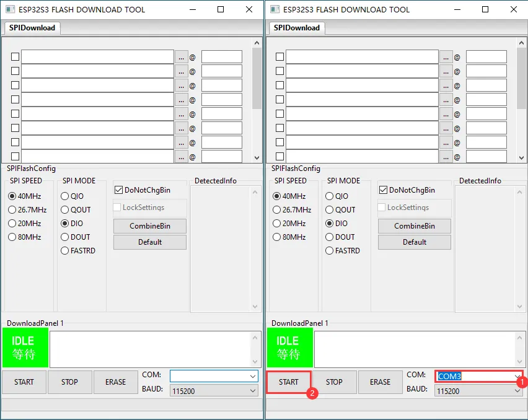528x420 pixels.
Task: Select 80MHz SPI speed in the left window
Action: point(12,237)
